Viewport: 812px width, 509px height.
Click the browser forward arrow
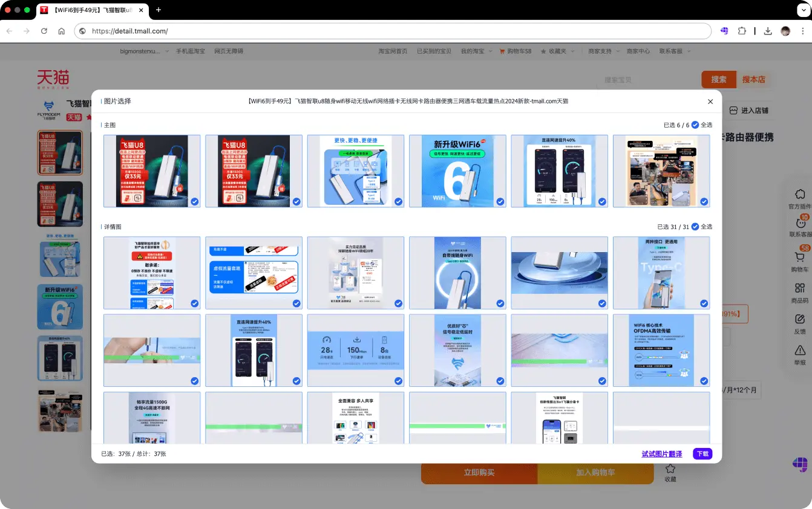coord(27,31)
